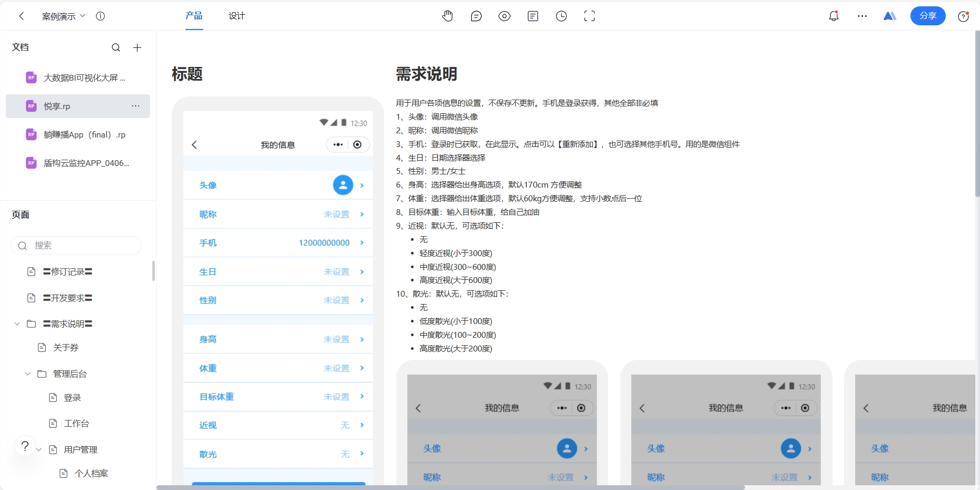The width and height of the screenshot is (980, 490).
Task: Open the 近视 row chevron
Action: click(x=362, y=425)
